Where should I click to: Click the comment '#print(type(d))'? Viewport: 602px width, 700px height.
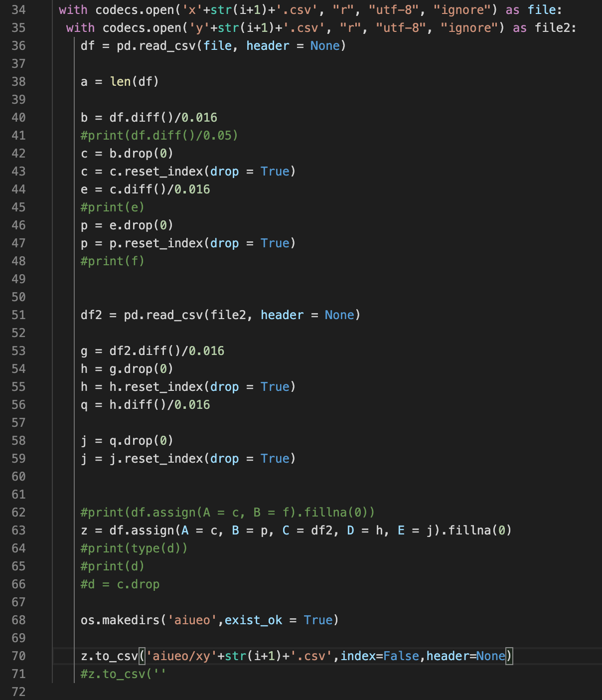(x=134, y=548)
